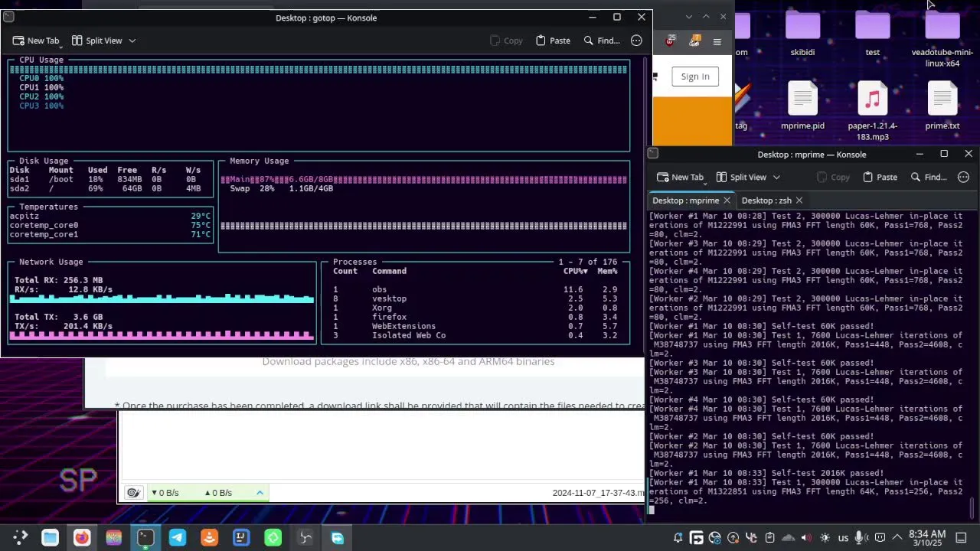
Task: Open Telegram from the taskbar
Action: (177, 538)
